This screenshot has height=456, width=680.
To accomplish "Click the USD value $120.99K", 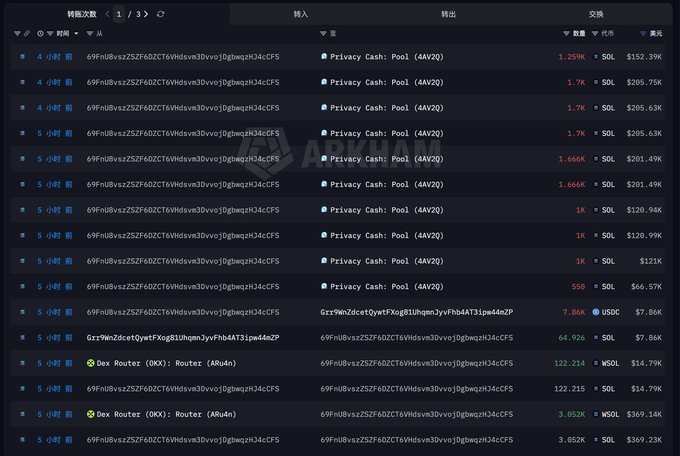I will point(644,235).
